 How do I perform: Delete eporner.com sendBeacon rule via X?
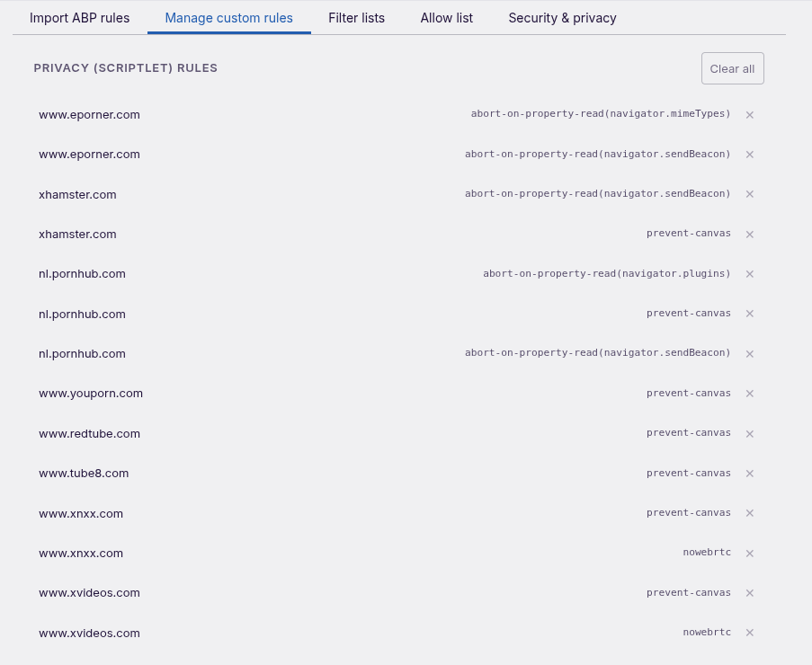tap(749, 155)
